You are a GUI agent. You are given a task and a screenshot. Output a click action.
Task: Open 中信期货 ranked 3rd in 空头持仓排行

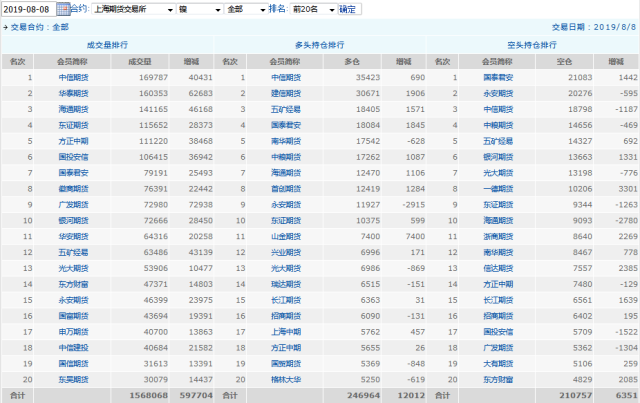498,109
